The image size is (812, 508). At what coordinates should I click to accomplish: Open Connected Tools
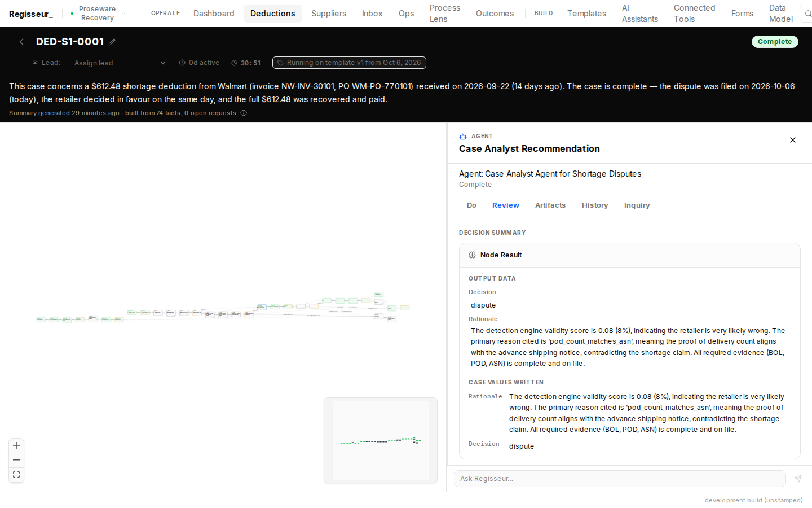pyautogui.click(x=695, y=14)
